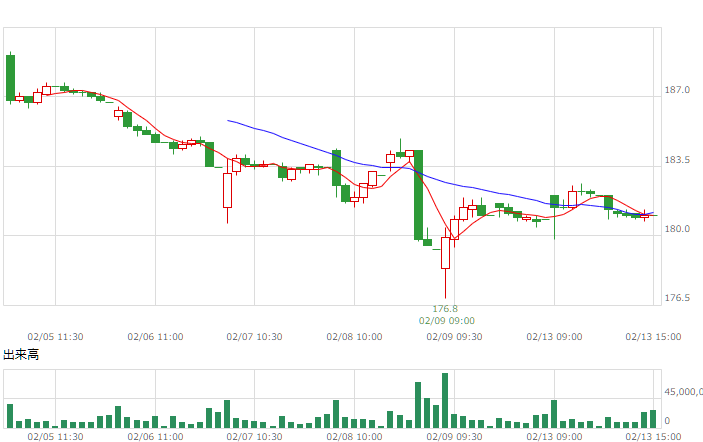Click 02/05 11:30 beneath the volume bars

55,437
